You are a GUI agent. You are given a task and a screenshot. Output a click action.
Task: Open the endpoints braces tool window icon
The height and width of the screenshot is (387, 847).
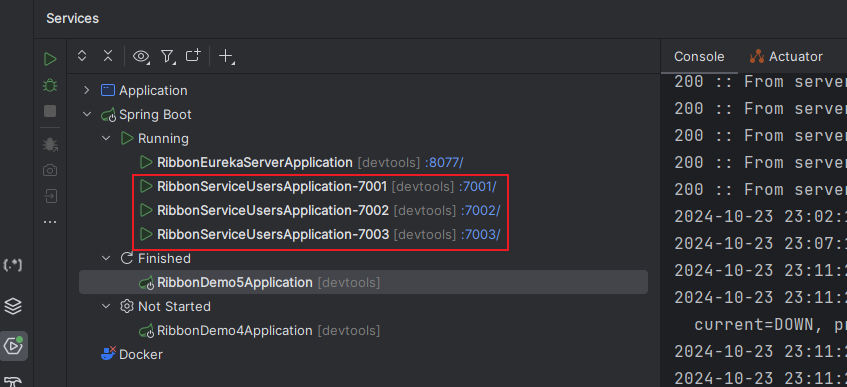pyautogui.click(x=13, y=265)
